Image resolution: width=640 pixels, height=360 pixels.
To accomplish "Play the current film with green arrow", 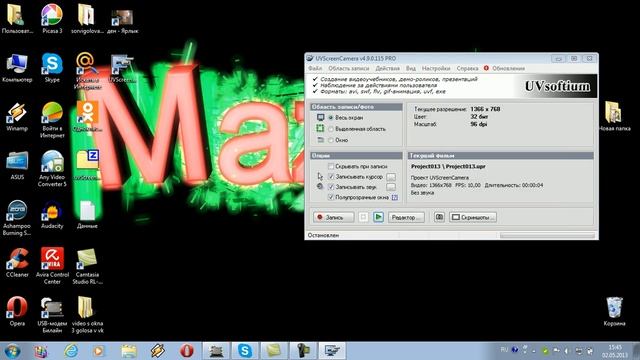I will pyautogui.click(x=378, y=217).
